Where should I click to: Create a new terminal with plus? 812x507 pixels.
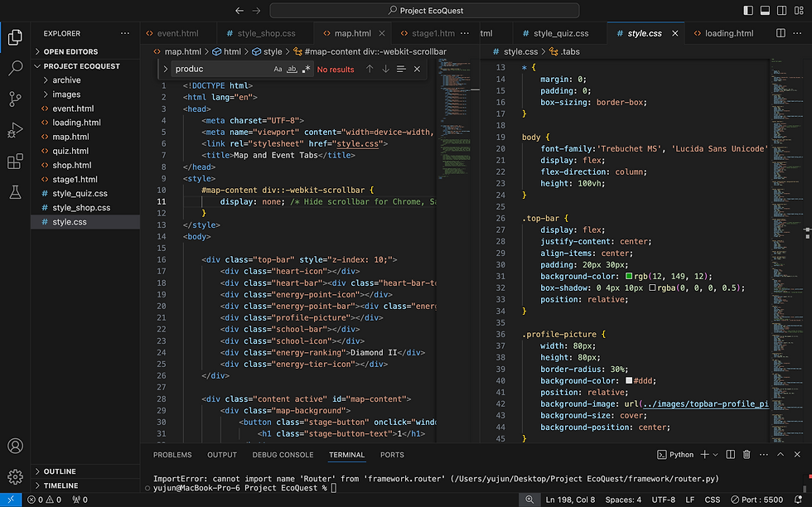click(704, 455)
